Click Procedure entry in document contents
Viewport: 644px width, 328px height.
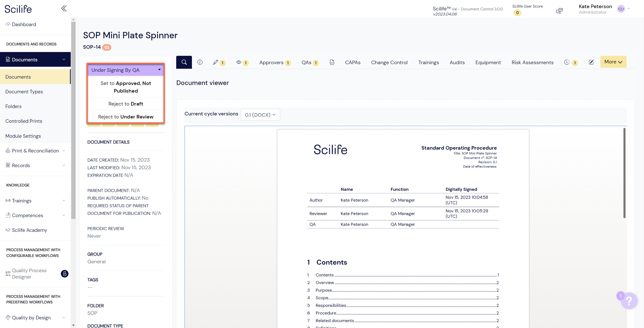click(x=326, y=313)
